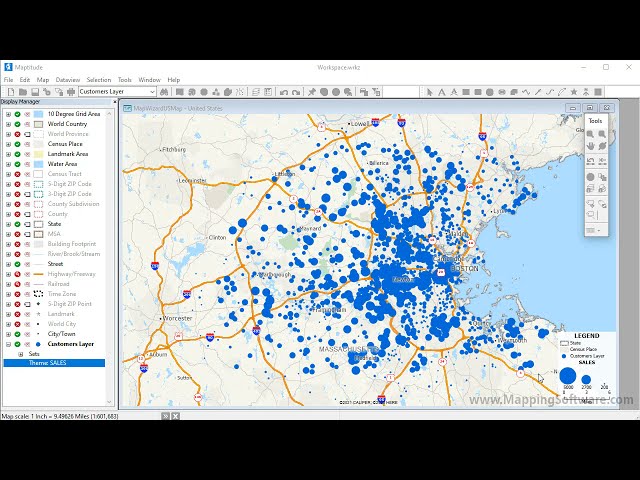Click the pushpin toolbar icon

tap(312, 92)
